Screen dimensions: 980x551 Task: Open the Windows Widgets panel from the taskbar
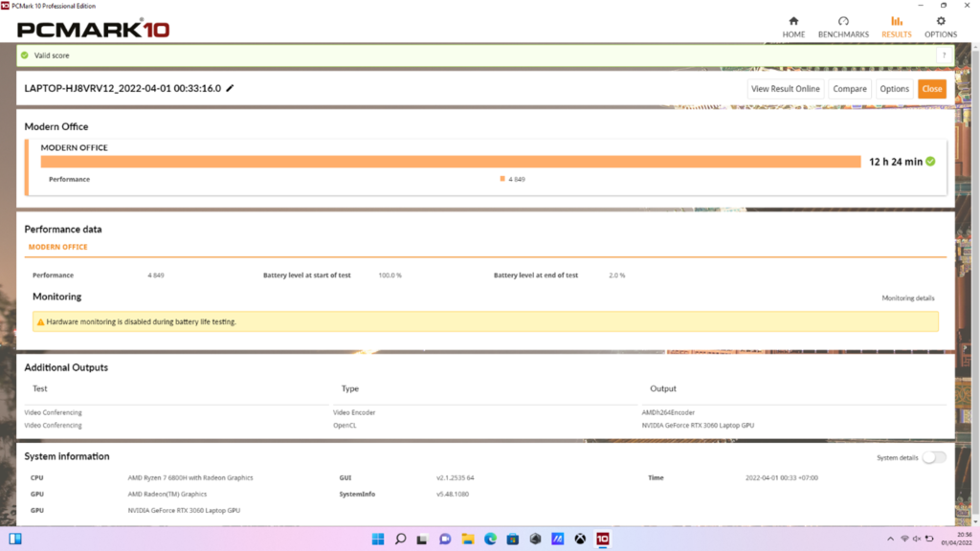[x=15, y=539]
